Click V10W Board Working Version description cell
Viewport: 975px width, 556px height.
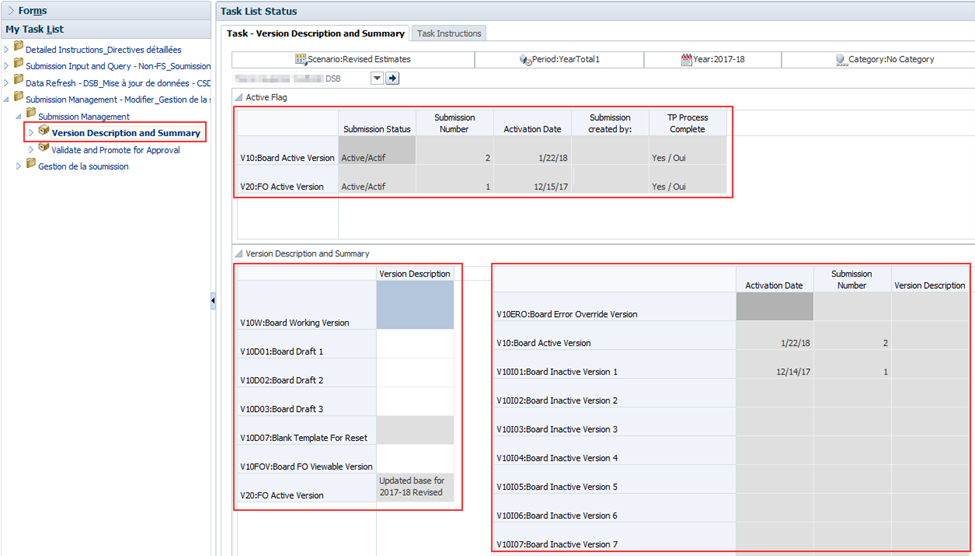tap(415, 305)
